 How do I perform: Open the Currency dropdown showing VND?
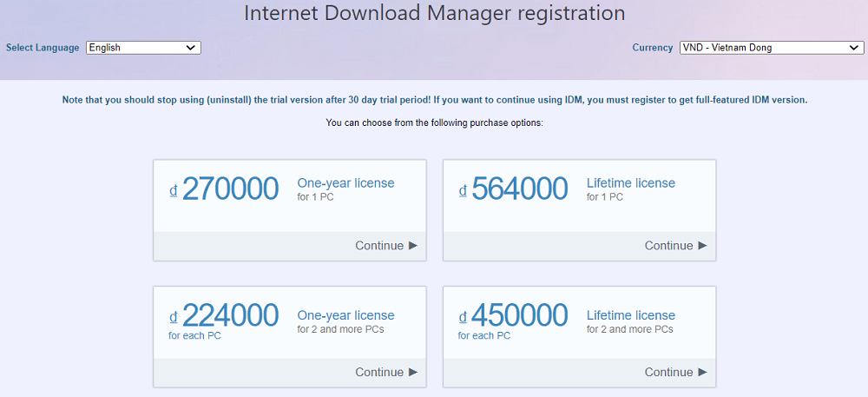[772, 48]
